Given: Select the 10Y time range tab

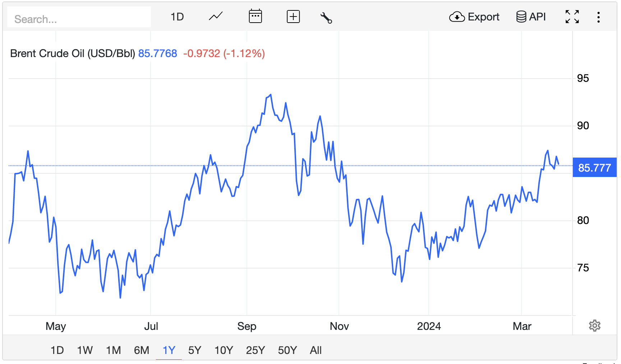Looking at the screenshot, I should pos(224,350).
